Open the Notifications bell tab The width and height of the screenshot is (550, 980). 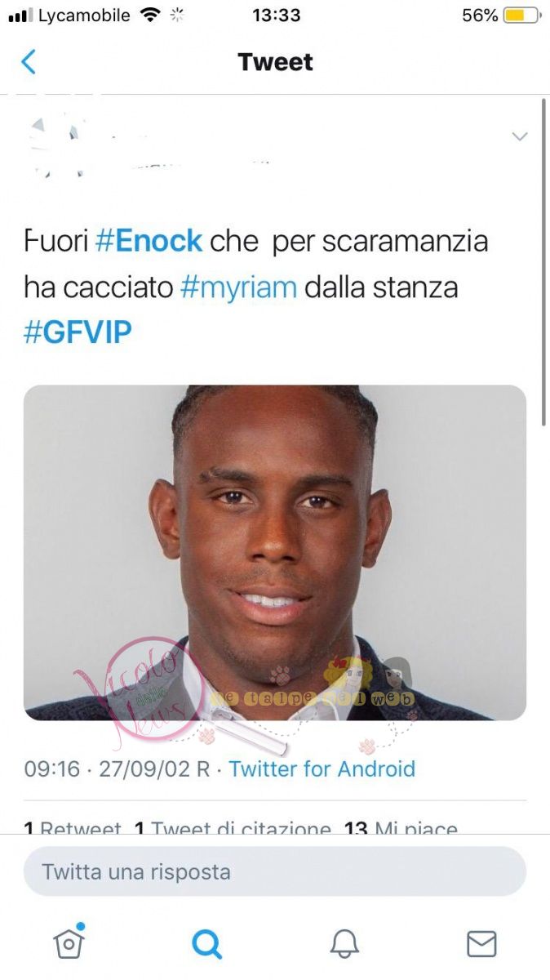tap(344, 944)
